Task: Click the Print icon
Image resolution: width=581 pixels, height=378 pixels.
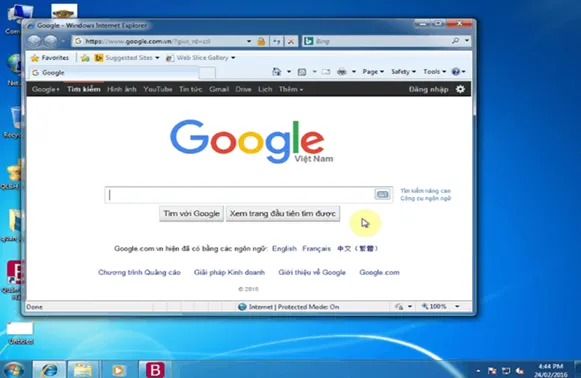Action: click(x=342, y=72)
